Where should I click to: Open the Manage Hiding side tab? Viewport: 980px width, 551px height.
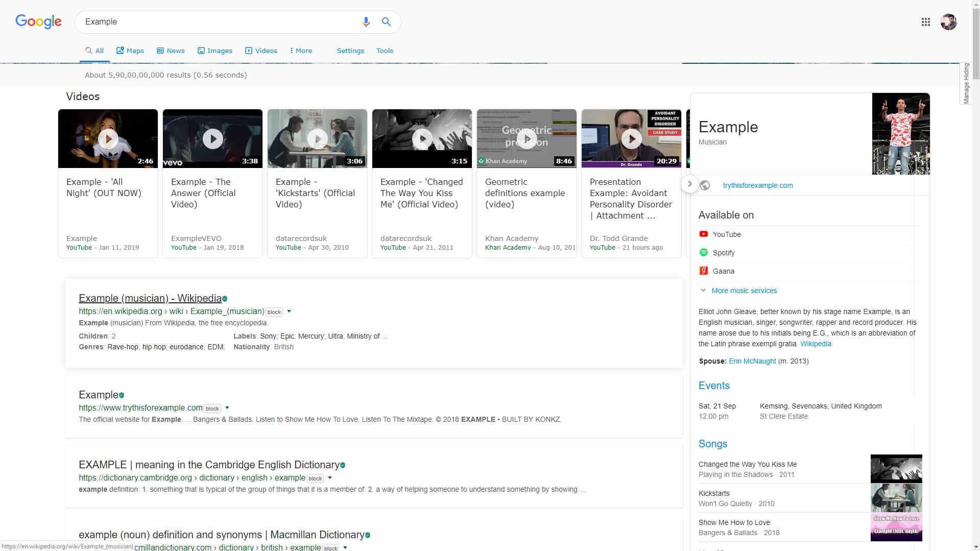pos(965,83)
